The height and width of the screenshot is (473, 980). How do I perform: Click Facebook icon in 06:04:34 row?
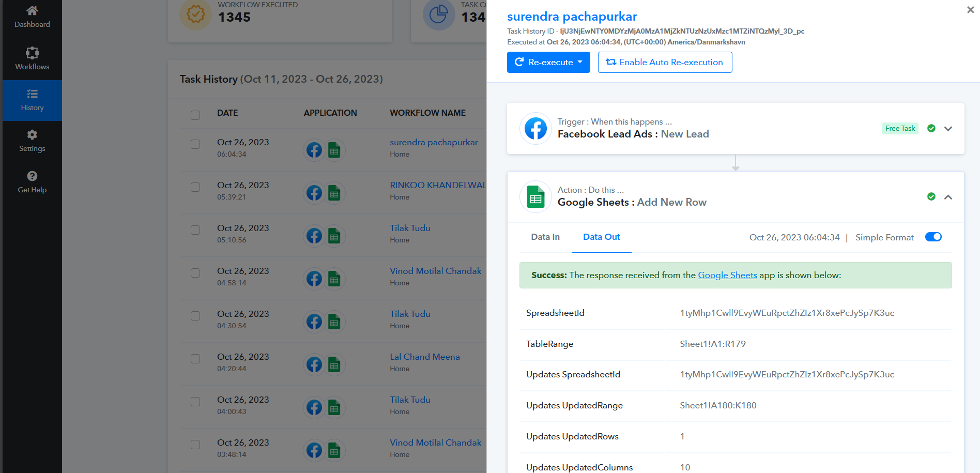[x=314, y=150]
